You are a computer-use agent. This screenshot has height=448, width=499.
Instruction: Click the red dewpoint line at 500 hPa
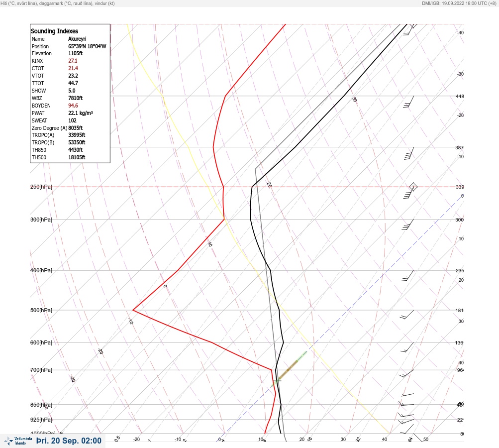click(x=133, y=310)
